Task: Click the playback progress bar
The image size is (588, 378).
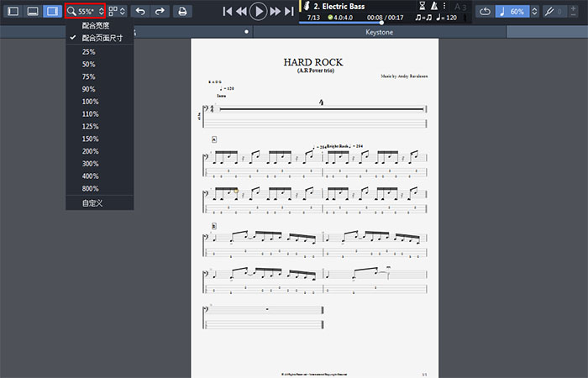Action: pos(353,23)
